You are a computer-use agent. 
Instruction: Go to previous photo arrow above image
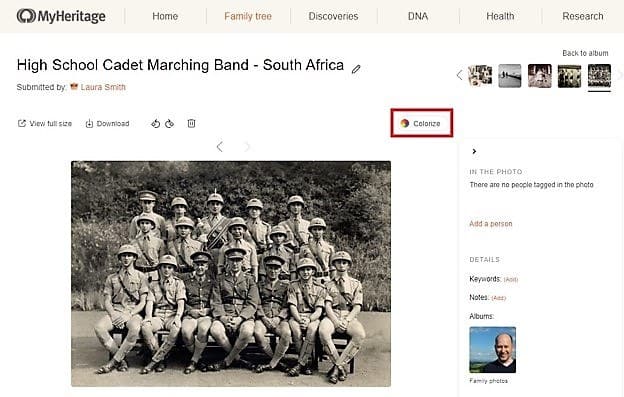tap(220, 147)
